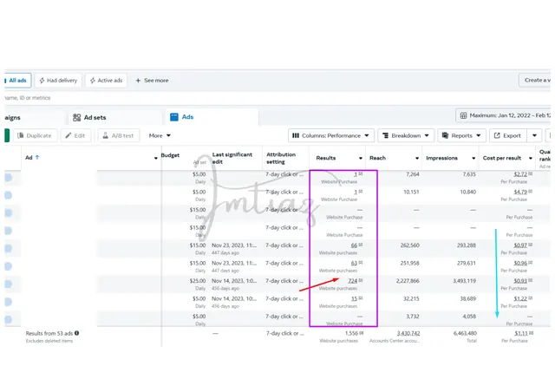The image size is (555, 392).
Task: Click the 456 days ago text in the $25.00 row
Action: (x=225, y=288)
